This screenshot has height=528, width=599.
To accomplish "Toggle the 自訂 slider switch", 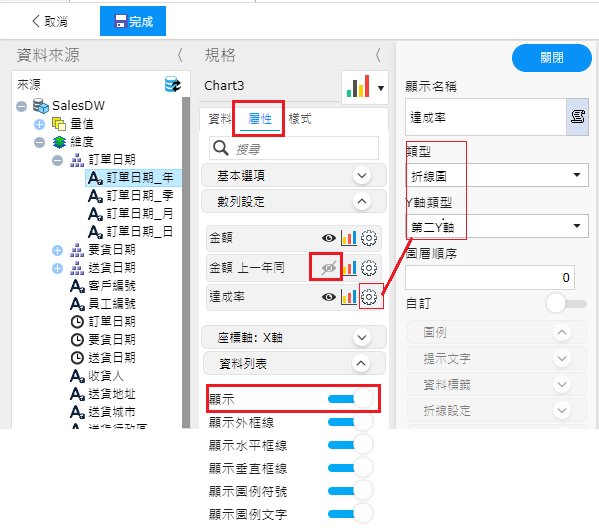I will (567, 303).
